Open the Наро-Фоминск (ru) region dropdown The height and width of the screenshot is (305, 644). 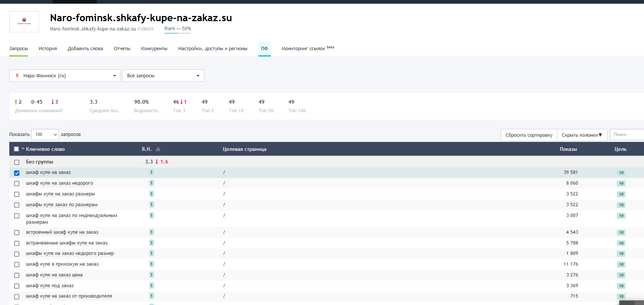[x=65, y=76]
